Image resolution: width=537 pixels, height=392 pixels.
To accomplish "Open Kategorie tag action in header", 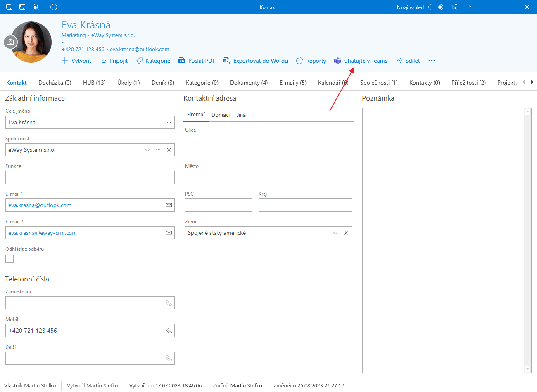I will [153, 61].
